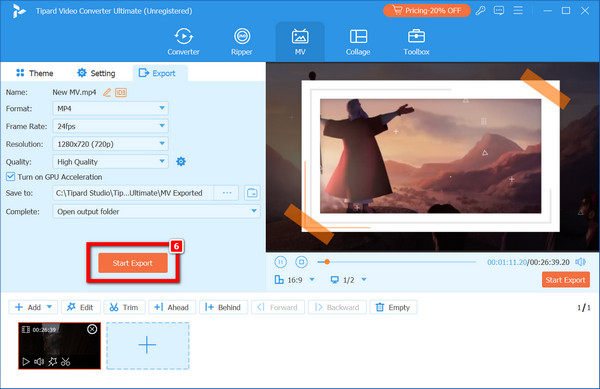Click the Behind toolbar button

click(x=223, y=307)
